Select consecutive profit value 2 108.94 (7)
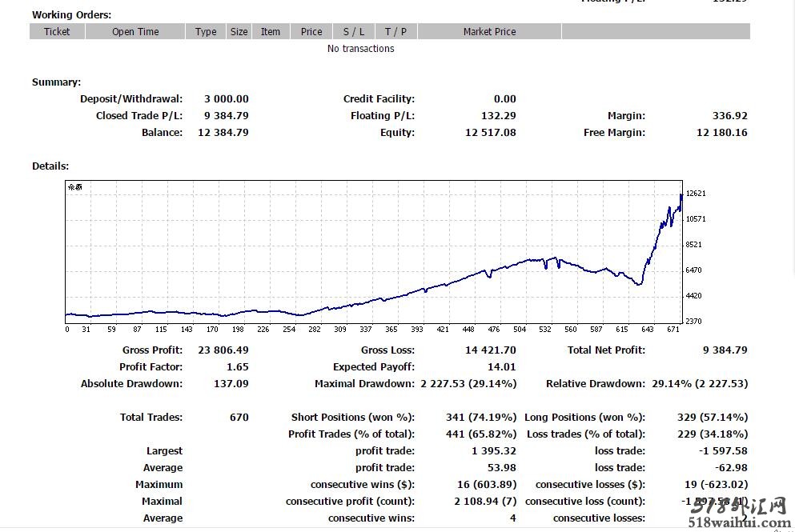Viewport: 795px width, 532px height. [x=485, y=501]
